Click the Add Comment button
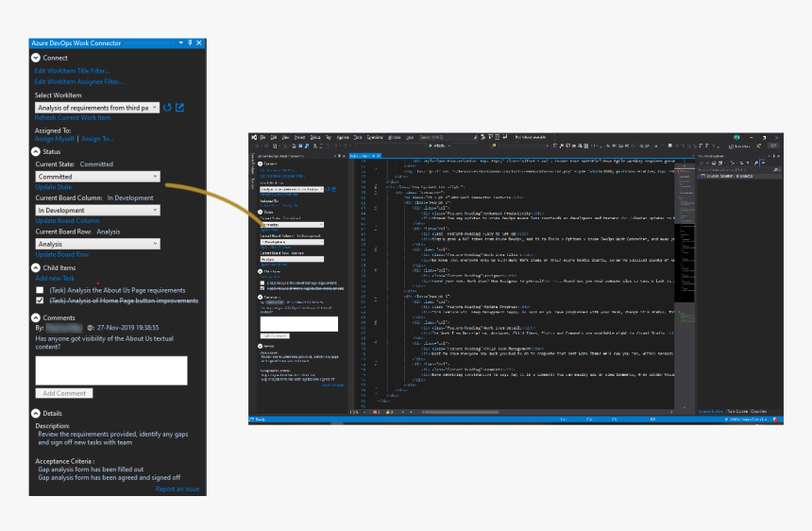The image size is (812, 531). point(64,394)
